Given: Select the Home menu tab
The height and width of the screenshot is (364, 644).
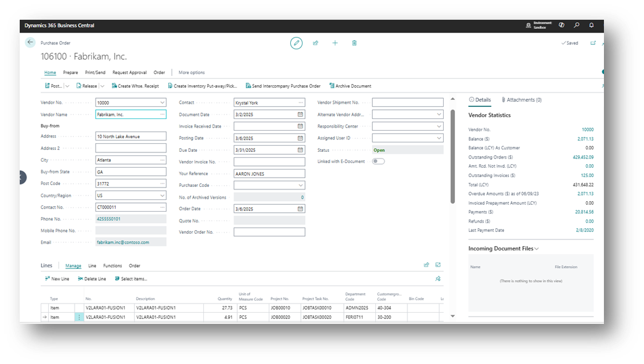Looking at the screenshot, I should 50,72.
